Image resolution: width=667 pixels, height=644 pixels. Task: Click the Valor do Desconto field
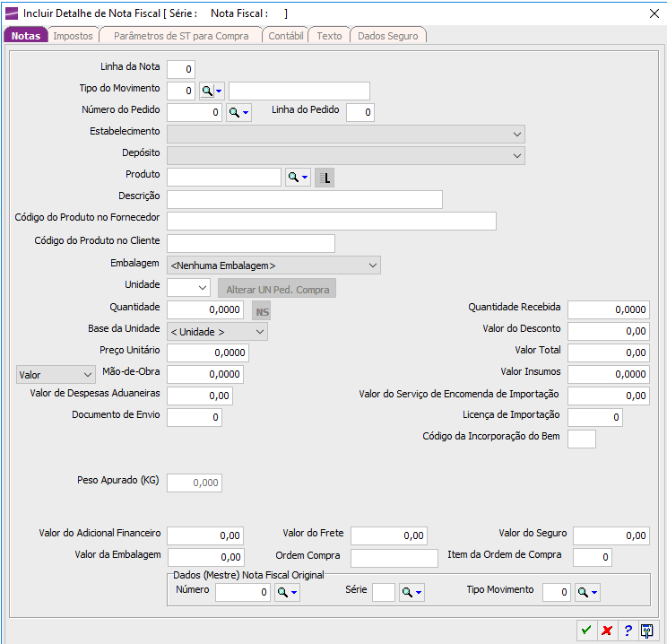click(609, 331)
